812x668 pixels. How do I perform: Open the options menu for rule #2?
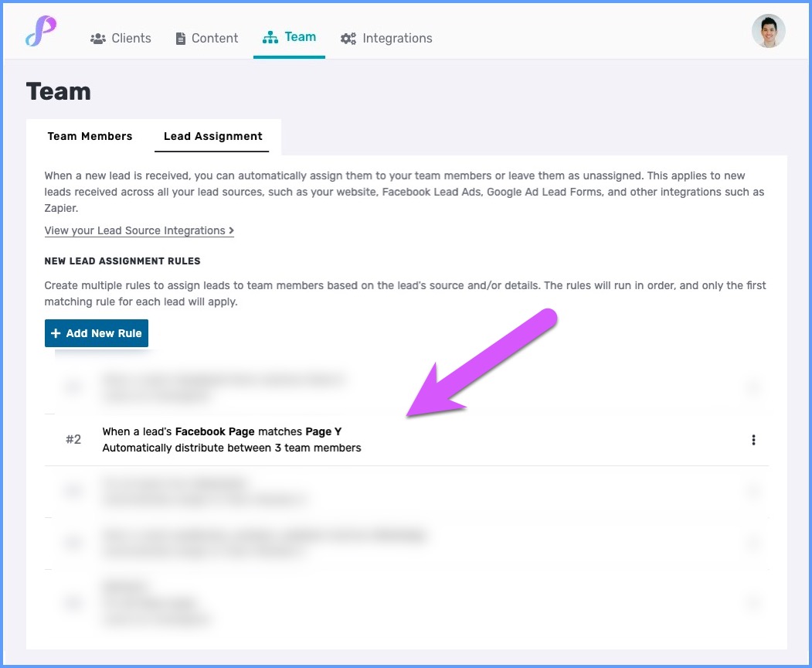pos(753,440)
